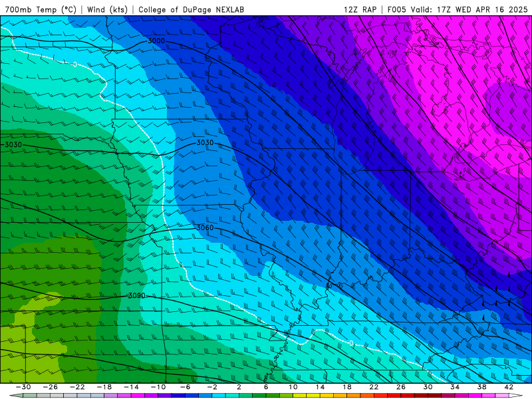Click the "3060" height contour label
Image resolution: width=532 pixels, height=399 pixels.
[x=205, y=227]
